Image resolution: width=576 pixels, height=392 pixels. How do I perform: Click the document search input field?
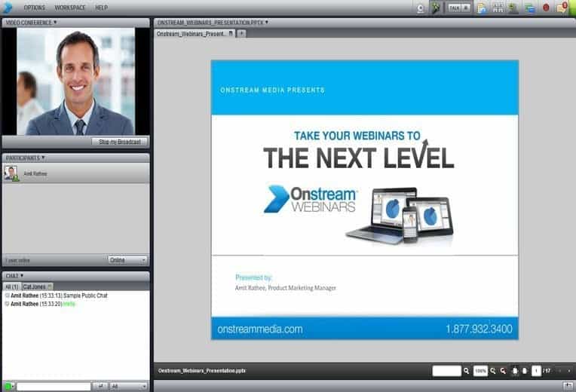pos(446,371)
